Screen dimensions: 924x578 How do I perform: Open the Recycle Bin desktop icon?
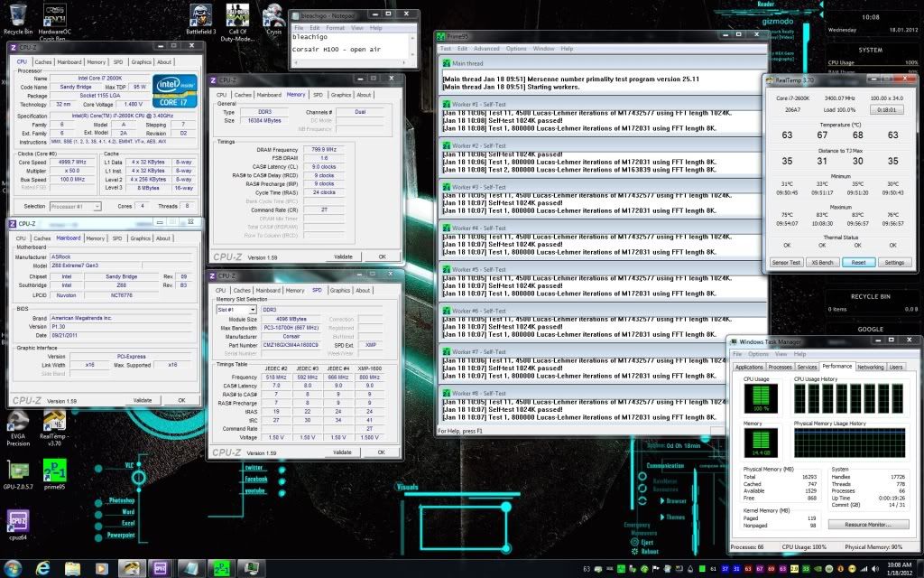18,19
